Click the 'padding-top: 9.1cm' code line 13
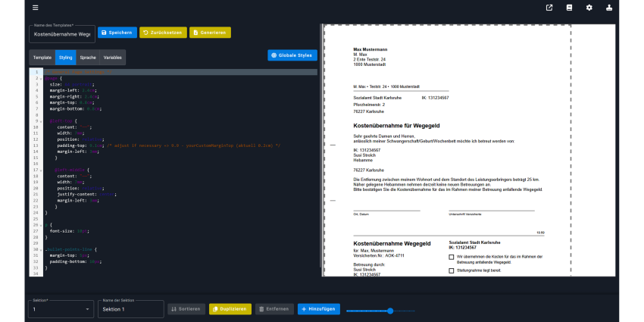 [168, 145]
